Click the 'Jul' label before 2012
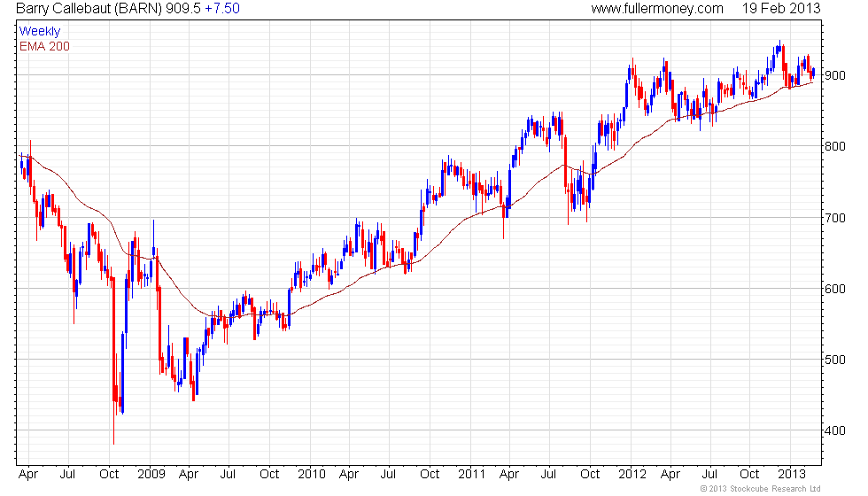The image size is (868, 496). click(x=548, y=475)
